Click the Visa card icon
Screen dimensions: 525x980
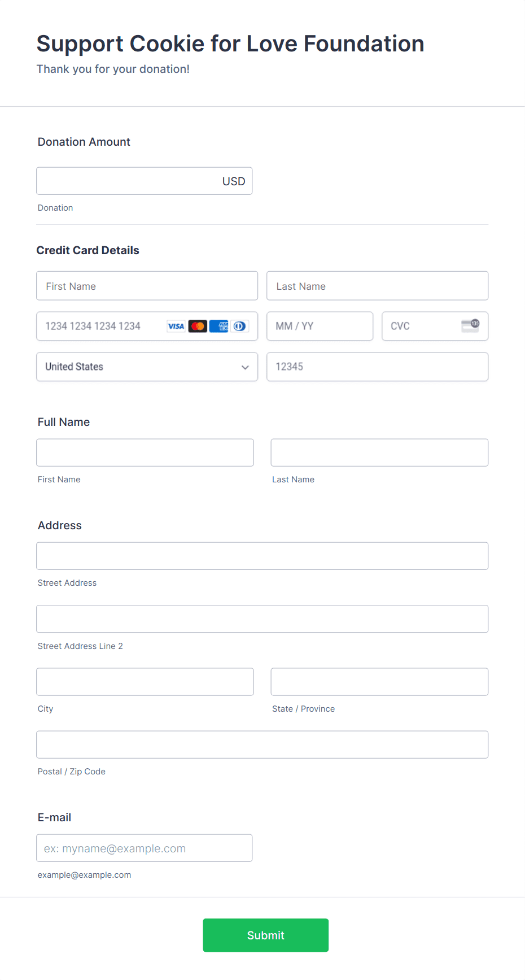pos(175,326)
